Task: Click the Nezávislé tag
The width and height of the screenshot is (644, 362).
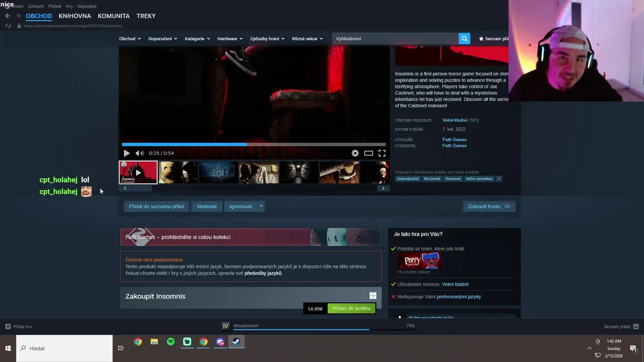Action: [432, 178]
